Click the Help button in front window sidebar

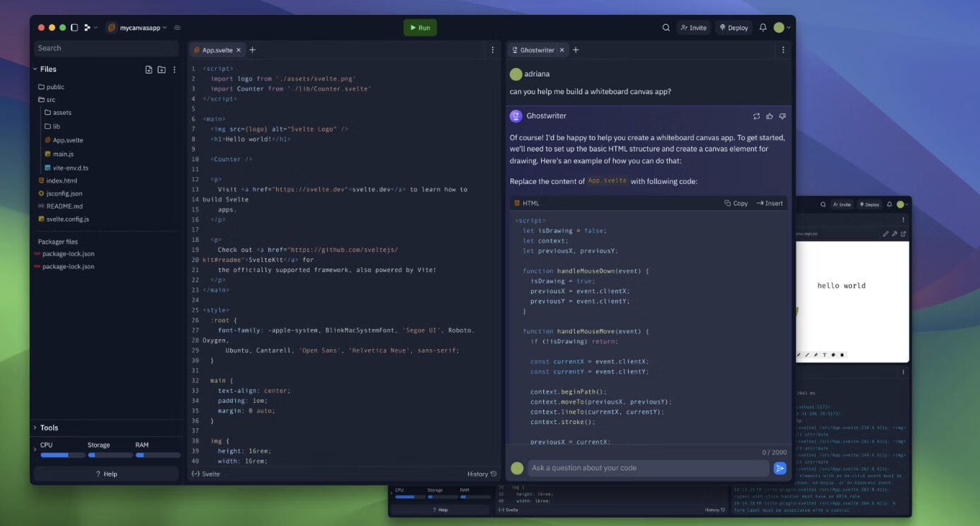click(x=106, y=474)
